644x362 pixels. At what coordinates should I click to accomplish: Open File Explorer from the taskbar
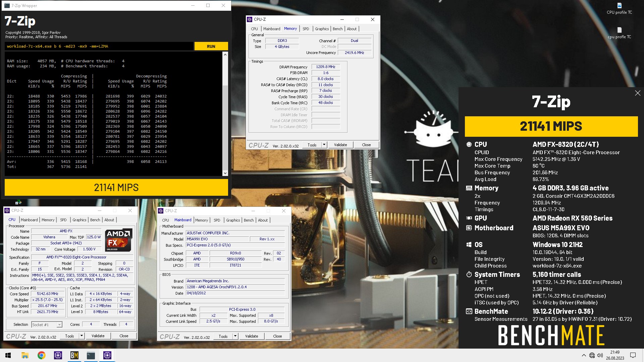click(x=25, y=355)
